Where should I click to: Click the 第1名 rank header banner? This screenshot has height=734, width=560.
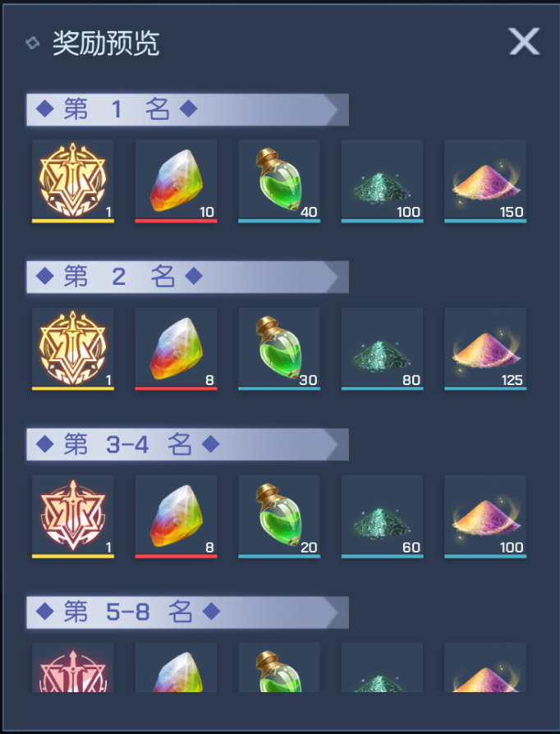coord(187,109)
